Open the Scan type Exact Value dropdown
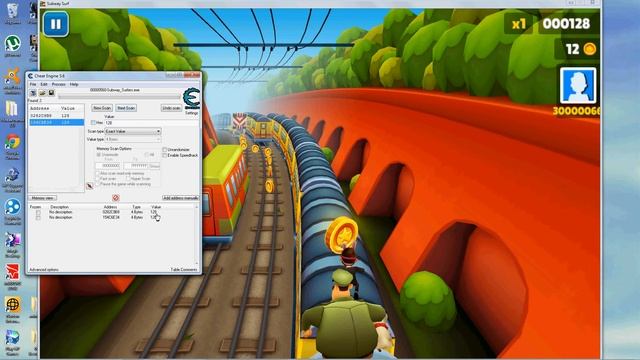Screen dimensions: 640x360 pos(133,131)
